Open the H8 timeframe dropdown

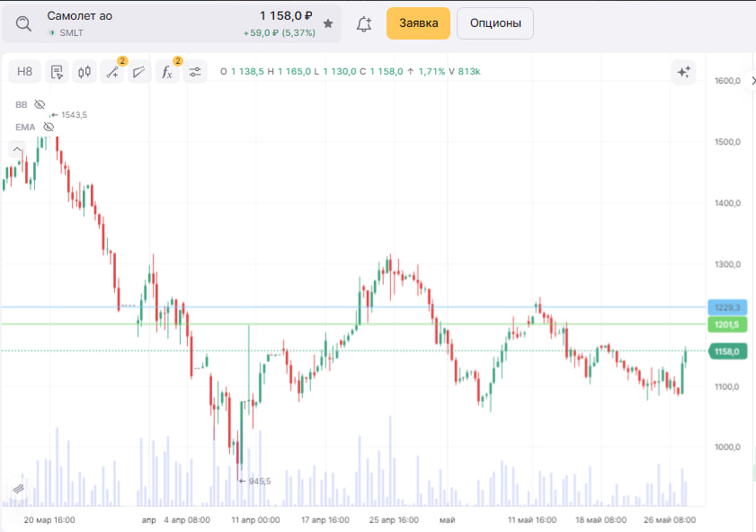25,72
